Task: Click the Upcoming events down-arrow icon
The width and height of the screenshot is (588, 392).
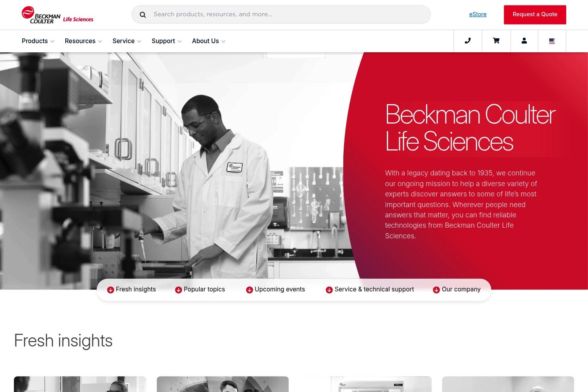Action: [x=249, y=290]
